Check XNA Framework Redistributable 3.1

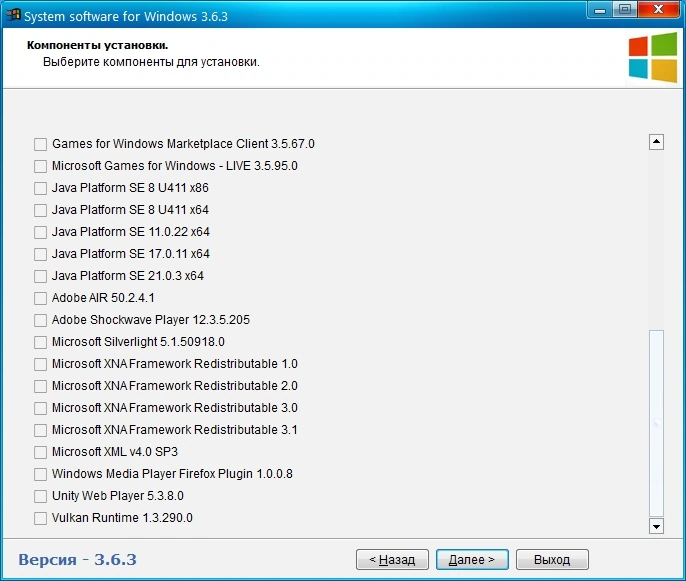40,430
